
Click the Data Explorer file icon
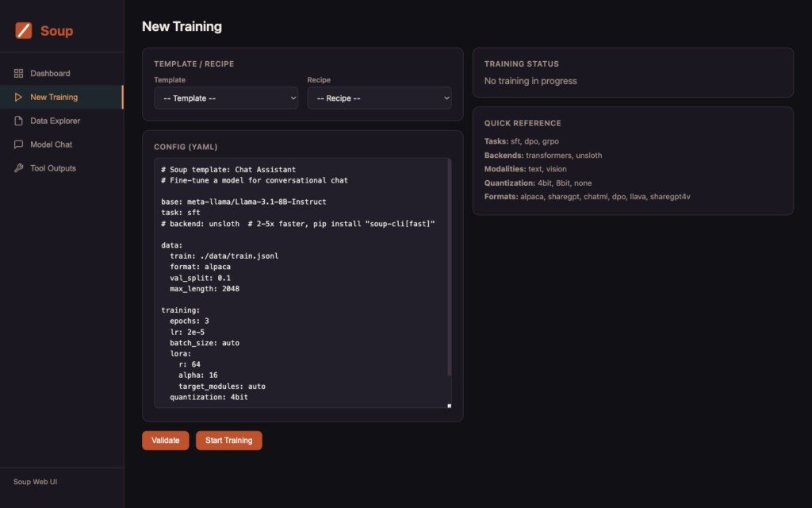tap(19, 121)
